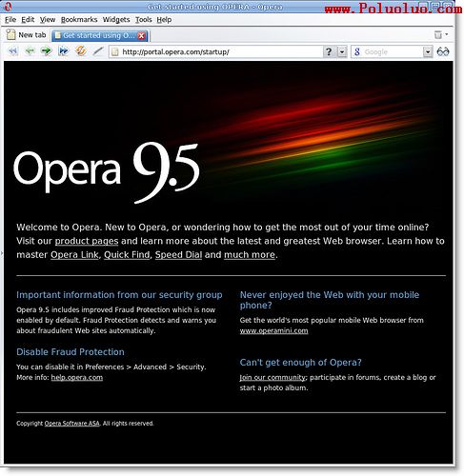Expand the address bar history dropdown
Viewport: 464px width, 476px height.
pyautogui.click(x=342, y=51)
